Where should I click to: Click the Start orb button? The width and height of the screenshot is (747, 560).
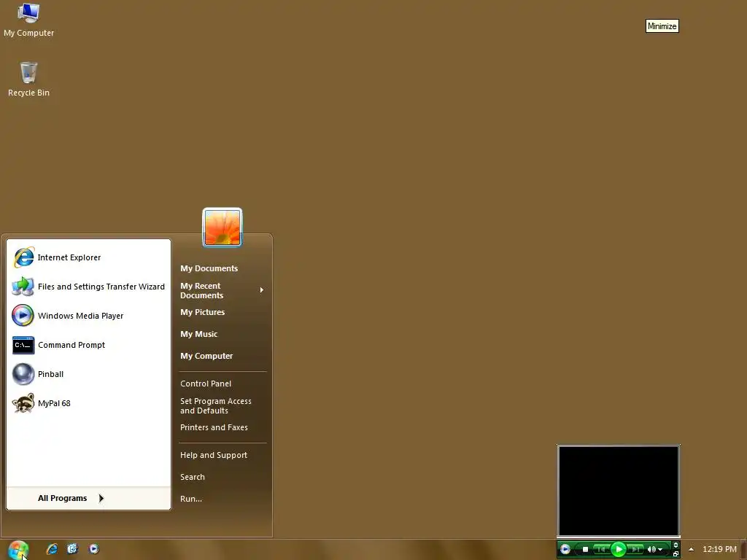click(18, 550)
